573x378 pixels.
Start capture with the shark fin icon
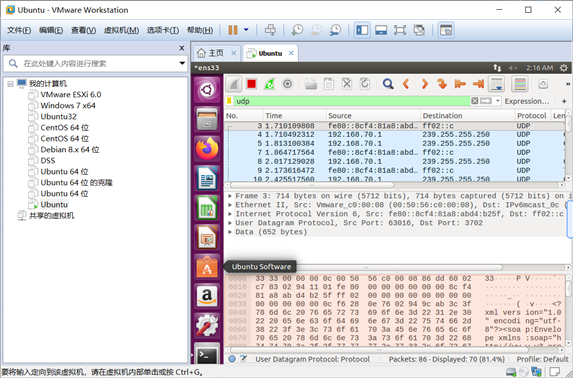click(233, 84)
